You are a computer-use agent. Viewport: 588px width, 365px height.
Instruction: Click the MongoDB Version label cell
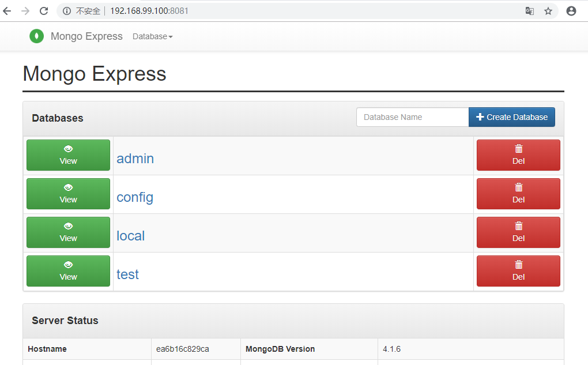pos(309,349)
